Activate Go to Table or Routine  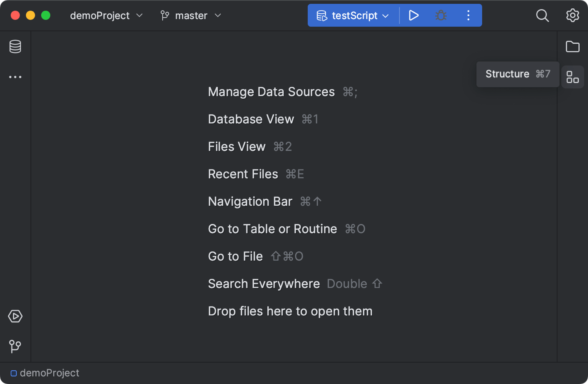272,229
